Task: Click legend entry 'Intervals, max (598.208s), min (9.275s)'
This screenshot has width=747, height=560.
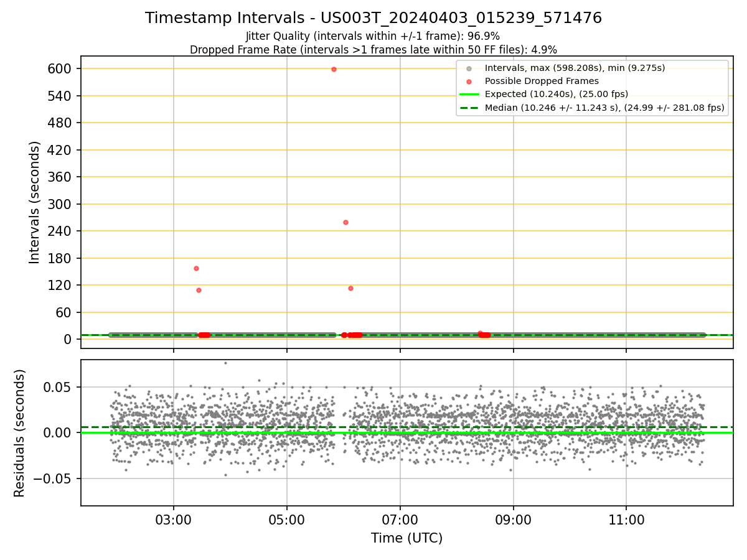Action: (x=575, y=68)
